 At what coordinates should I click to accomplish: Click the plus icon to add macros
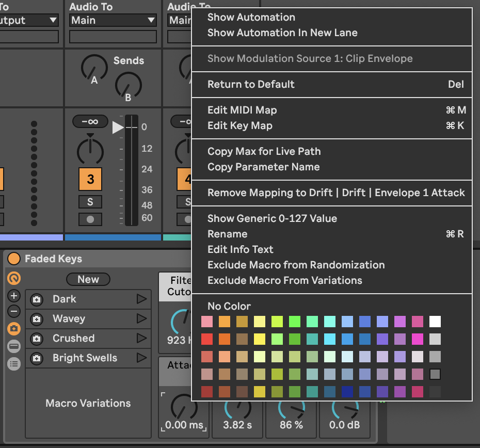[14, 296]
